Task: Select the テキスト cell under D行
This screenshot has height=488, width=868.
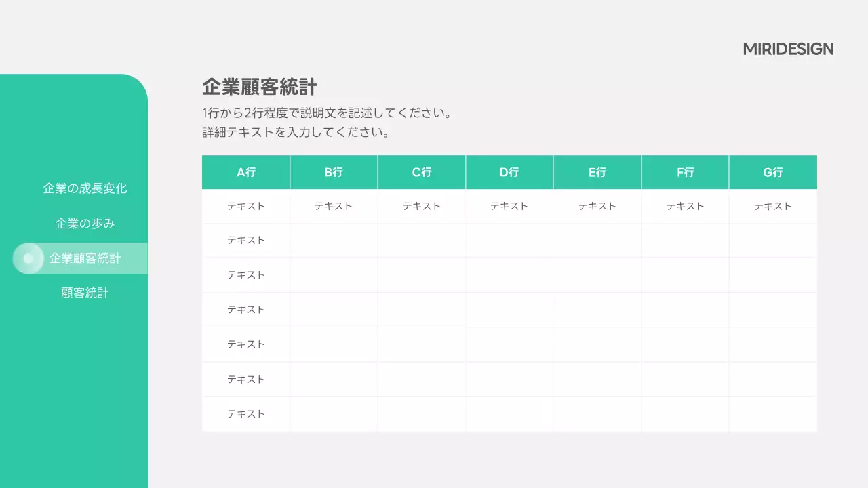Action: coord(509,206)
